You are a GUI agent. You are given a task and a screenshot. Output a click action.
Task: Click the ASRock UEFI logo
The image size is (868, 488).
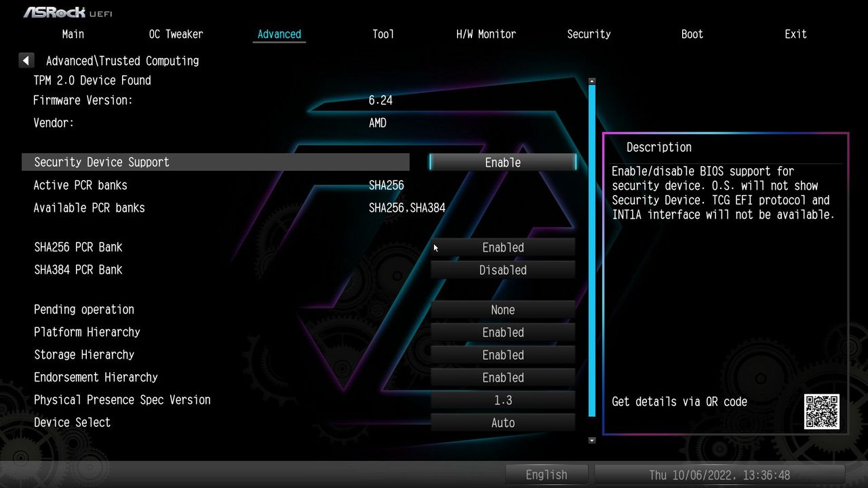coord(68,12)
